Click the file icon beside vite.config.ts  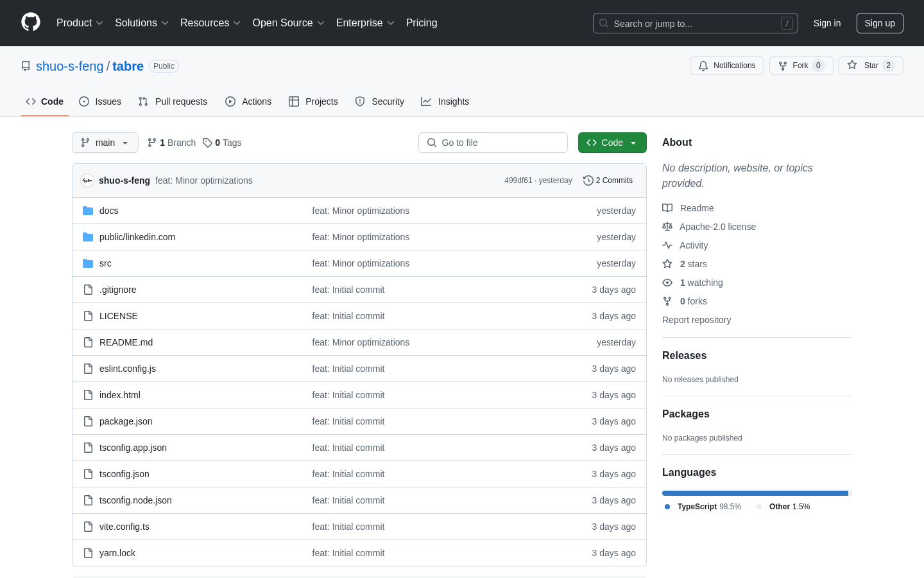click(x=88, y=527)
